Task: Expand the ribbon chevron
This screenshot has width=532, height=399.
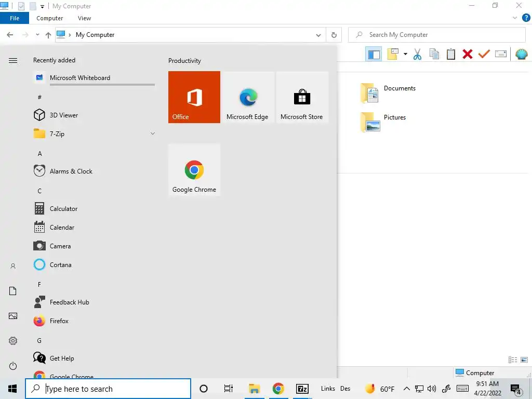Action: tap(515, 18)
